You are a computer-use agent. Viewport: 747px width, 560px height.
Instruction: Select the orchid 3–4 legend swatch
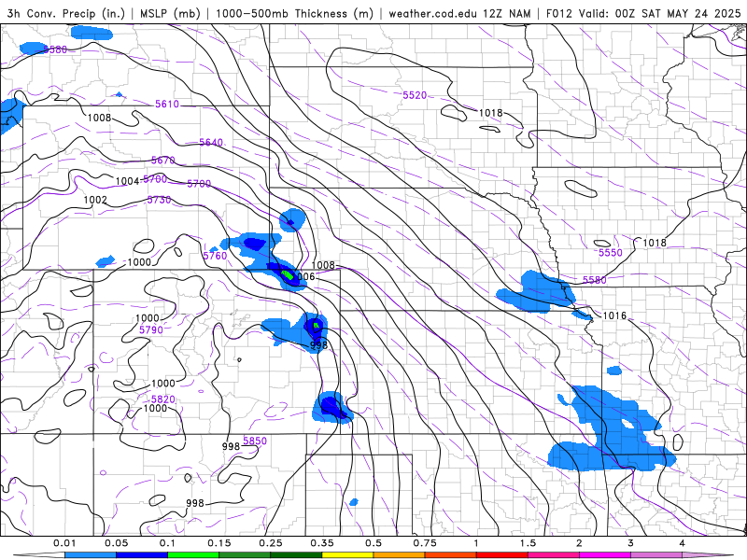[656, 555]
